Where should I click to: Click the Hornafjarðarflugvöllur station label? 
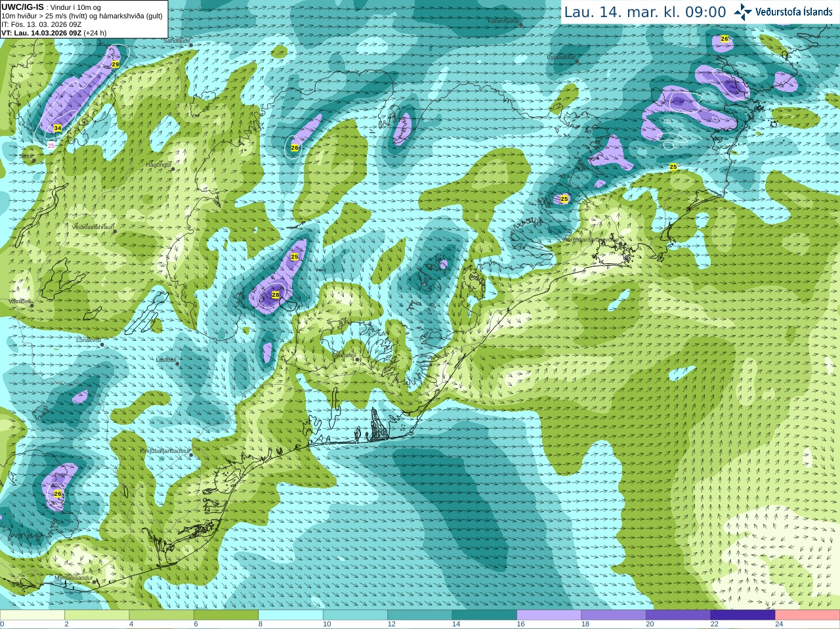(591, 240)
